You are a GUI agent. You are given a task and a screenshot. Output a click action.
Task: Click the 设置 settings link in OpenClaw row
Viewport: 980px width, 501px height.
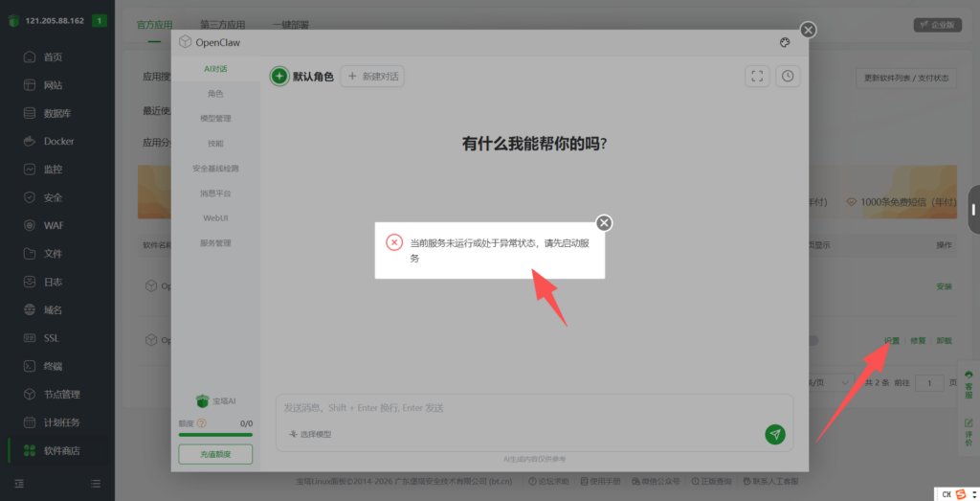[892, 341]
